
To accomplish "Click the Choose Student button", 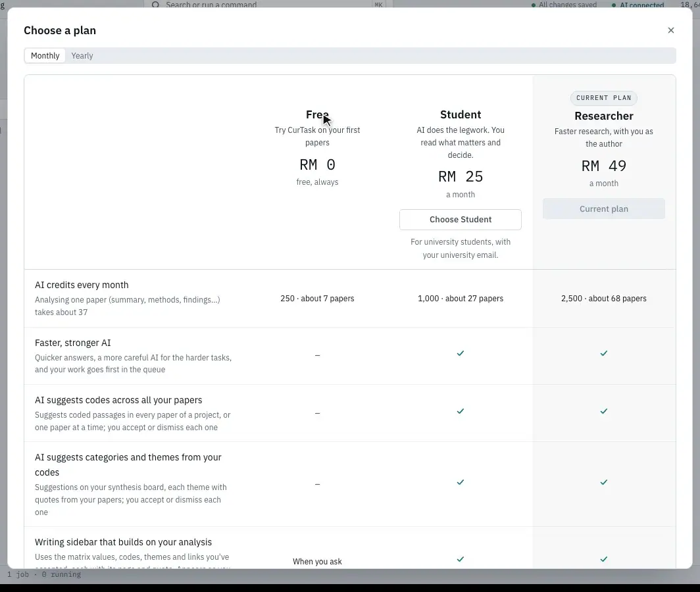I will (461, 220).
